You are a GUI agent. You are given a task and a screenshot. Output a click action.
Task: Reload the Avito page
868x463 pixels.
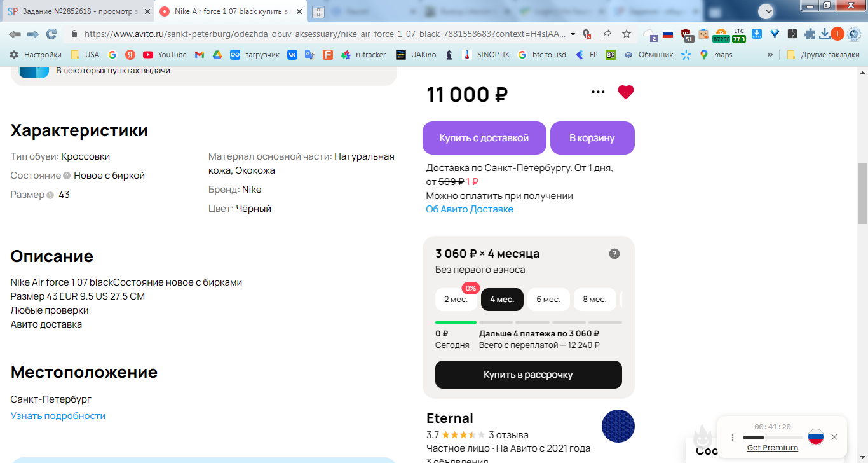(x=51, y=34)
